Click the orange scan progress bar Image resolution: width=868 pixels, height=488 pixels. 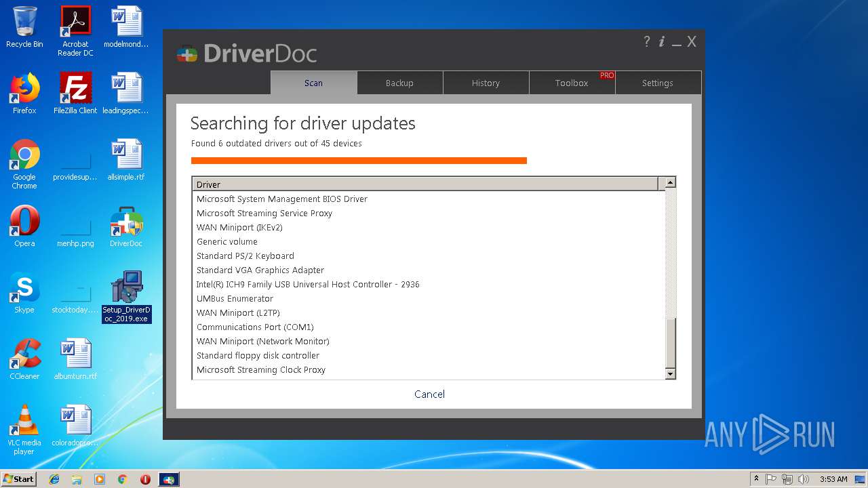pyautogui.click(x=359, y=161)
